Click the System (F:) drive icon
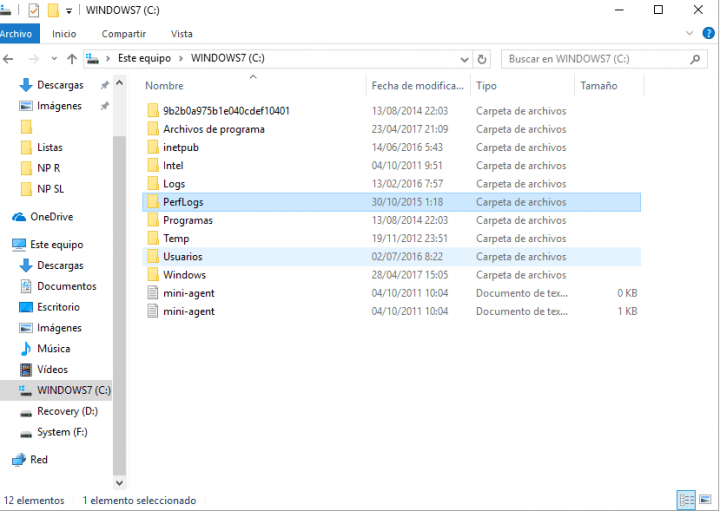The image size is (720, 511). pos(26,433)
